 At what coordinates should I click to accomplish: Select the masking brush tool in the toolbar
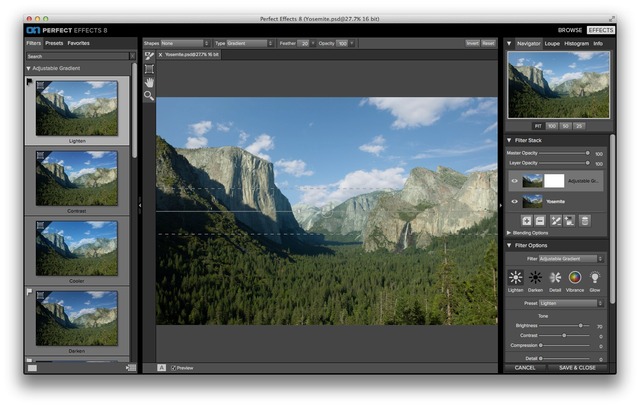pos(149,56)
